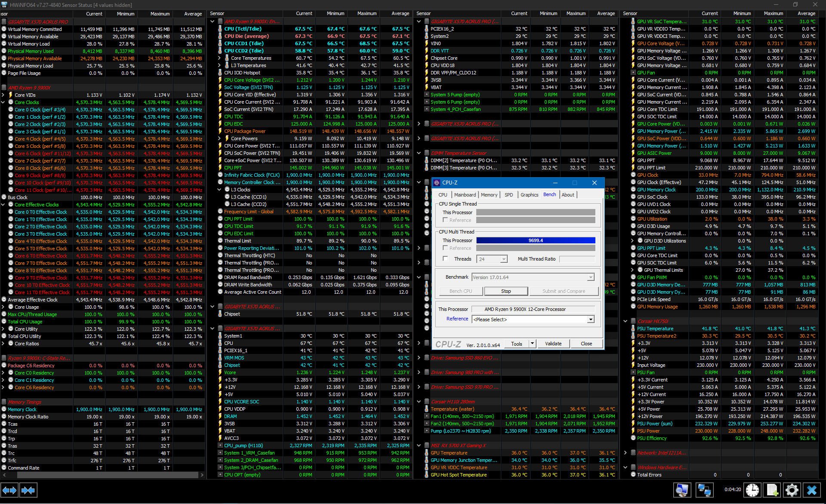Switch to the About tab in CPU-Z

[568, 195]
